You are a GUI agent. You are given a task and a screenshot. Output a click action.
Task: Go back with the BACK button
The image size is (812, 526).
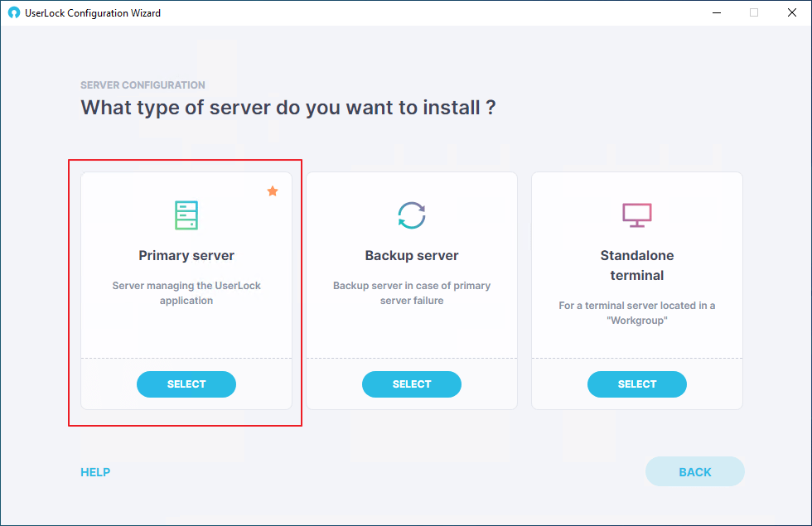pyautogui.click(x=695, y=471)
